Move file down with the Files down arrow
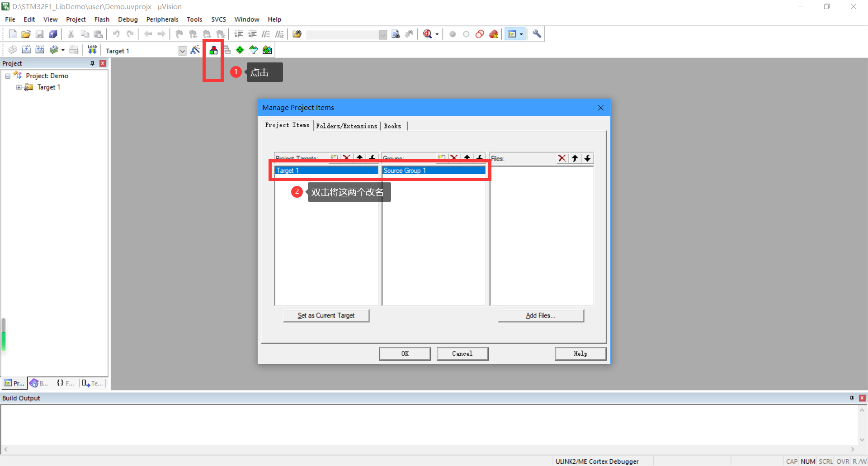This screenshot has height=466, width=868. pyautogui.click(x=587, y=158)
